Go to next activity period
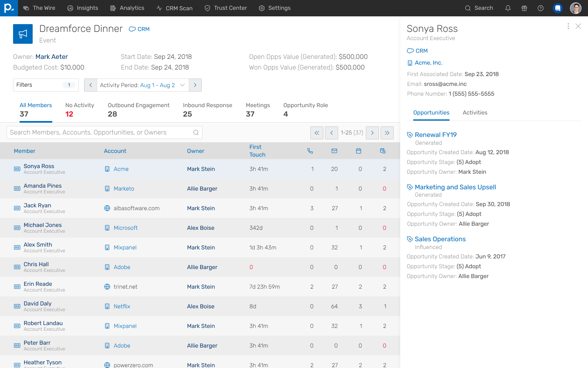588x368 pixels. [x=195, y=85]
